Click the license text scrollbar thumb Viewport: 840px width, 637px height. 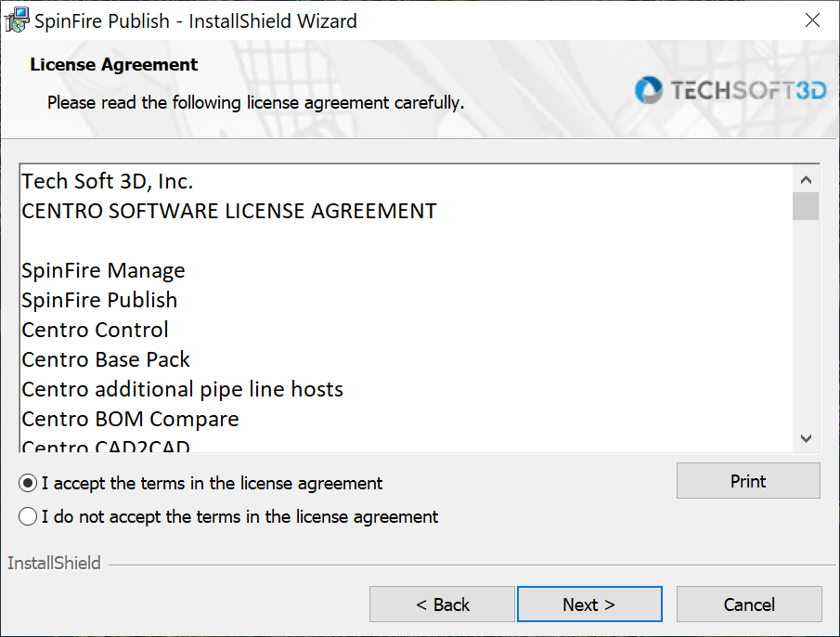point(806,206)
